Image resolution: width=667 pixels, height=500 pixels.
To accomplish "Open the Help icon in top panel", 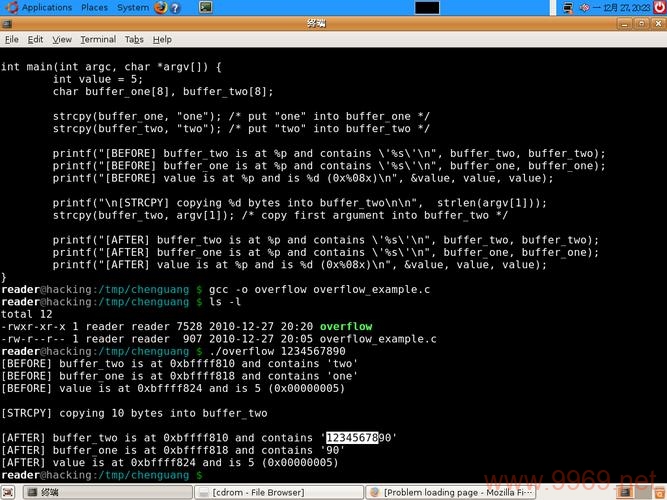I will [x=175, y=8].
